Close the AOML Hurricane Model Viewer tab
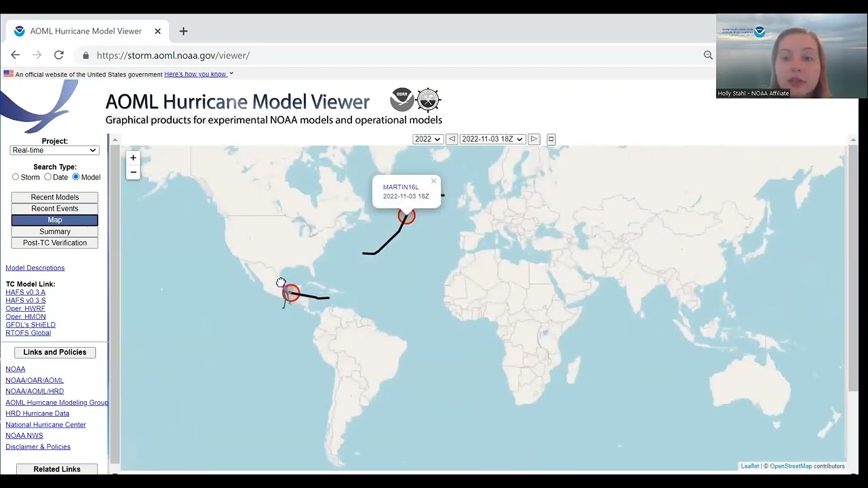 coord(157,31)
